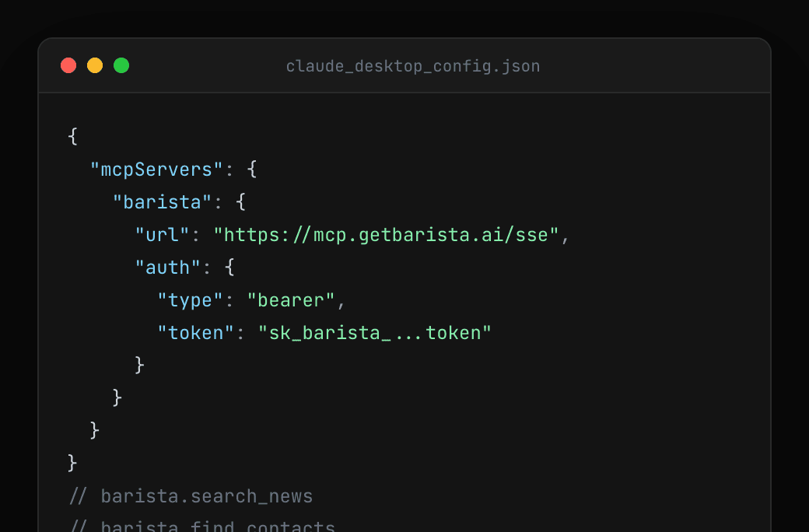Select the sk_barista_ token string

coord(375,332)
